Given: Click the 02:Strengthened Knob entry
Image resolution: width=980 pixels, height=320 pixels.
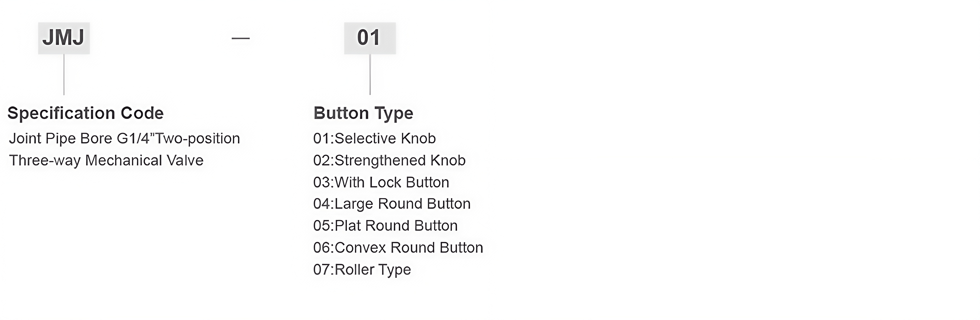Looking at the screenshot, I should click(x=389, y=161).
